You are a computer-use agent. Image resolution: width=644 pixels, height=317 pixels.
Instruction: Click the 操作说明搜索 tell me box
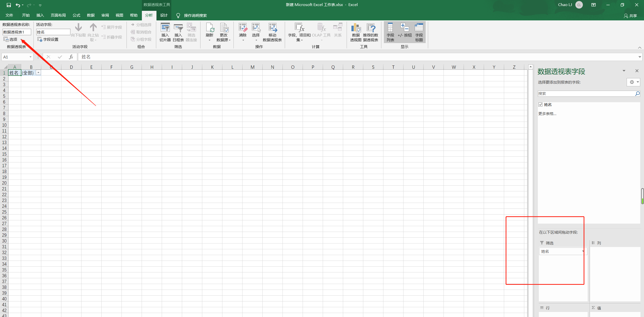click(x=195, y=16)
